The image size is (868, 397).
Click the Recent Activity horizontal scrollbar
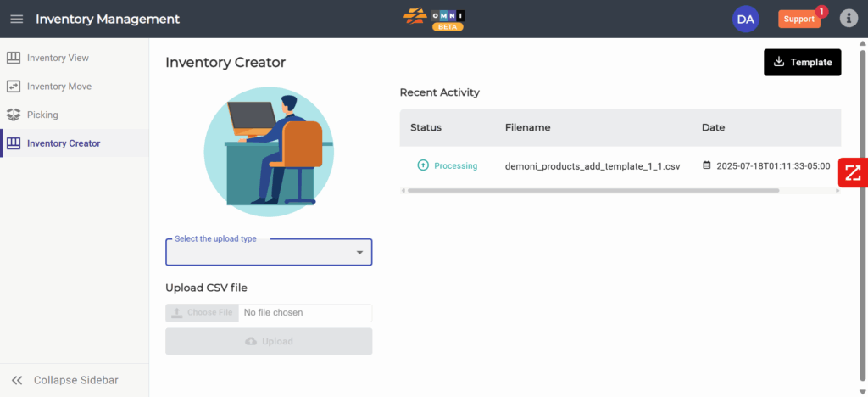point(593,191)
